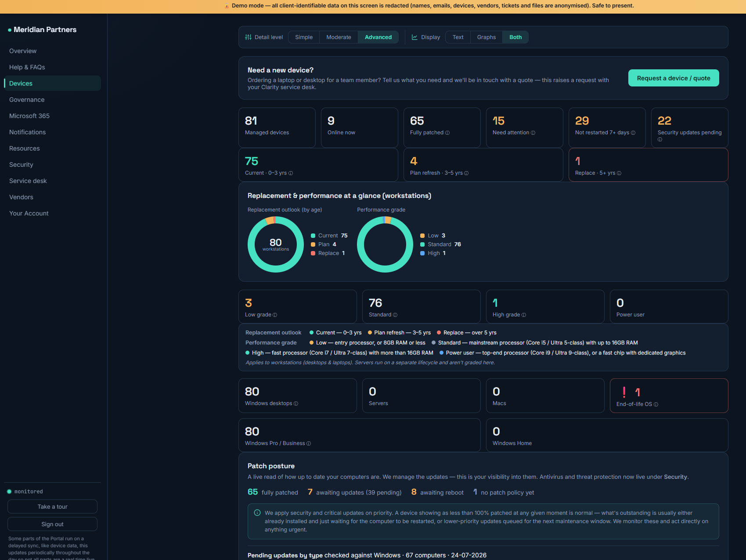Viewport: 746px width, 560px height.
Task: Click the info icon beside High grade
Action: click(524, 315)
